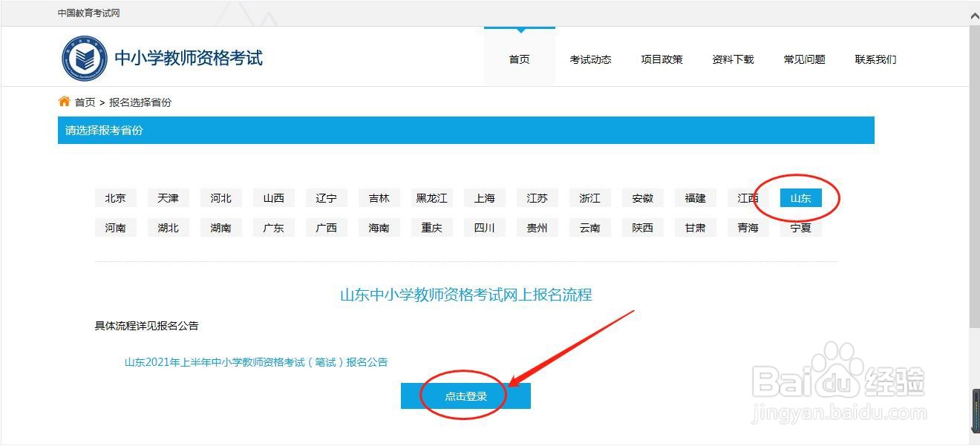Open the 首页 navigation tab
980x446 pixels.
pos(518,59)
